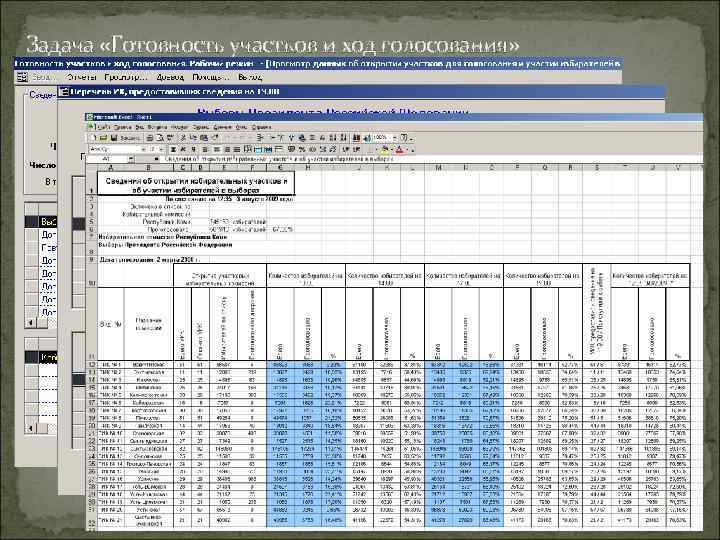720x540 pixels.
Task: Click Выход in background window menu
Action: 250,77
